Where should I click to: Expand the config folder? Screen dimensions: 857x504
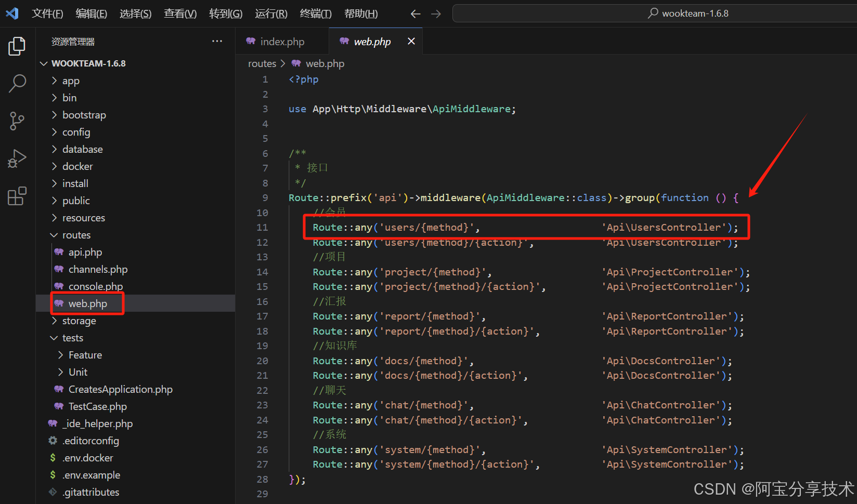coord(135,132)
